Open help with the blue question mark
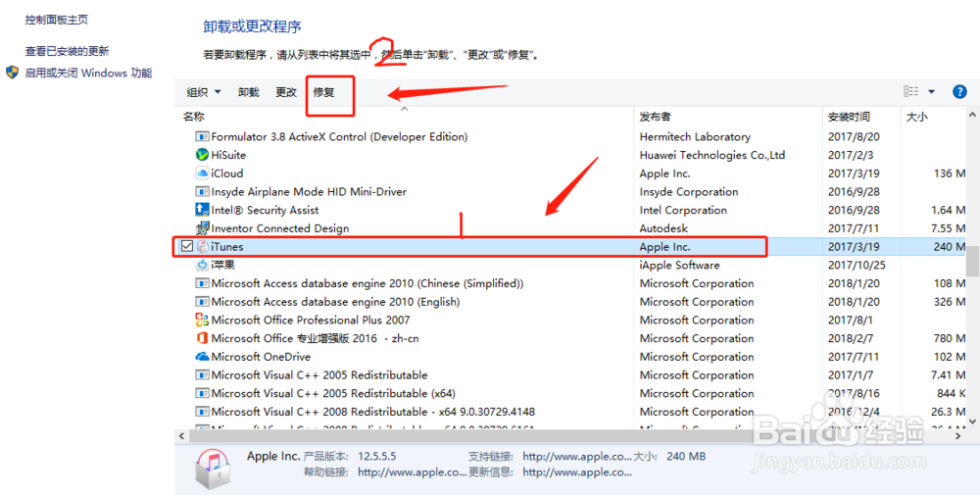980x495 pixels. 959,92
